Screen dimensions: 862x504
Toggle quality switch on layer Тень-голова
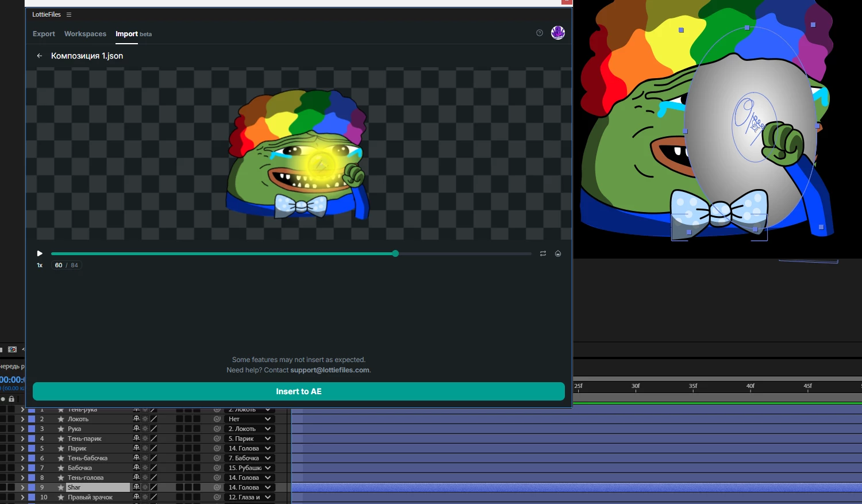[x=153, y=478]
